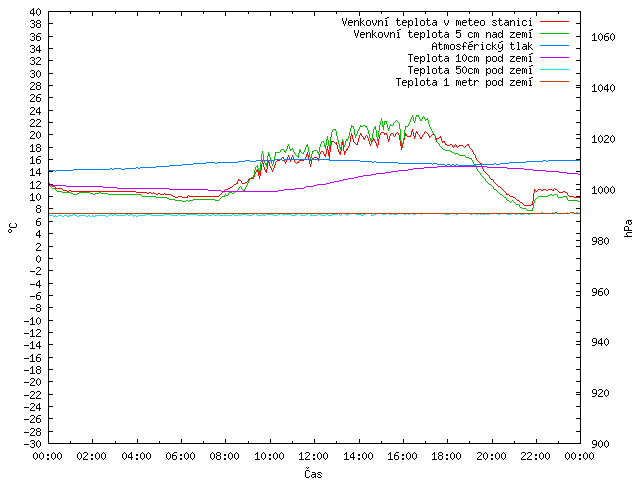This screenshot has height=480, width=640.
Task: Click the blue pressure curve at 04:00
Action: click(137, 168)
